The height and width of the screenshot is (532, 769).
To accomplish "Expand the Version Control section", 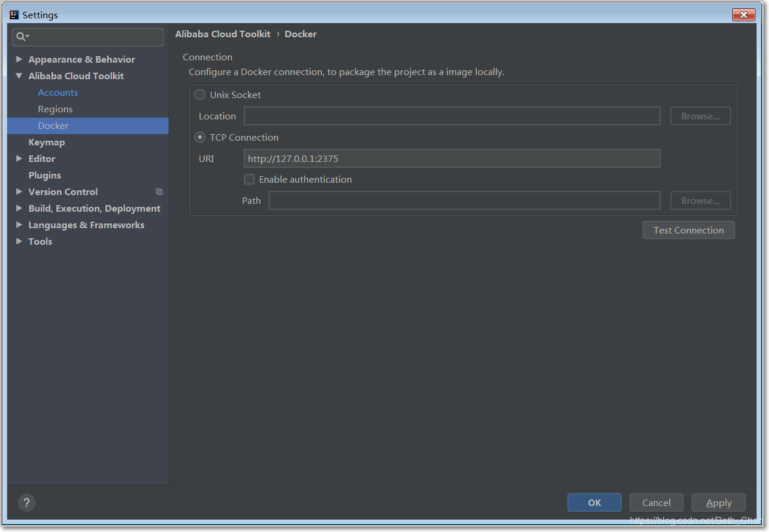I will click(x=19, y=192).
